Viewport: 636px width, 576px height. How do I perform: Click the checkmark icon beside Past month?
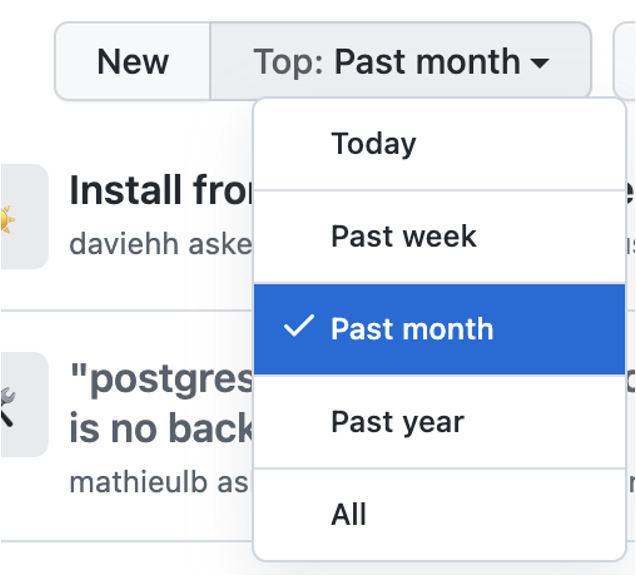pos(299,326)
